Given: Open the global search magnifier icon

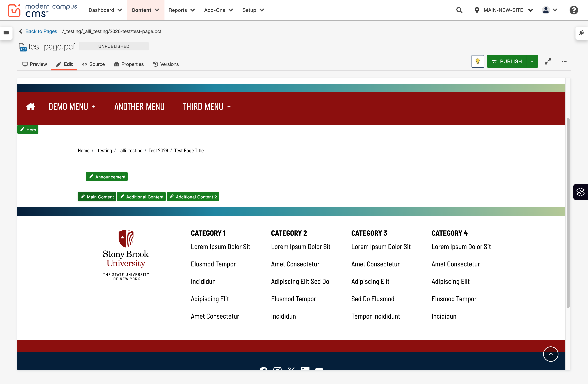Looking at the screenshot, I should pos(459,10).
